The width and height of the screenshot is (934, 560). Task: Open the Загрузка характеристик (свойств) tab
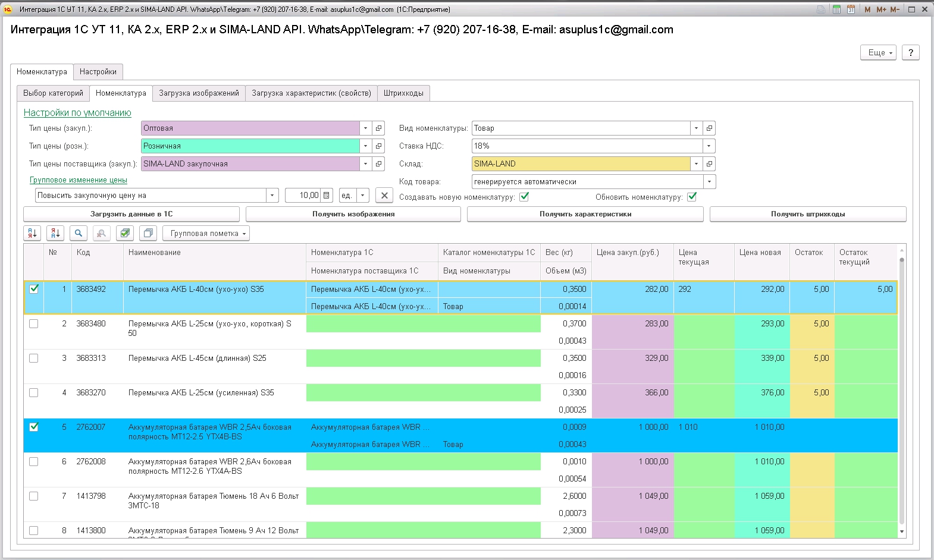tap(311, 93)
